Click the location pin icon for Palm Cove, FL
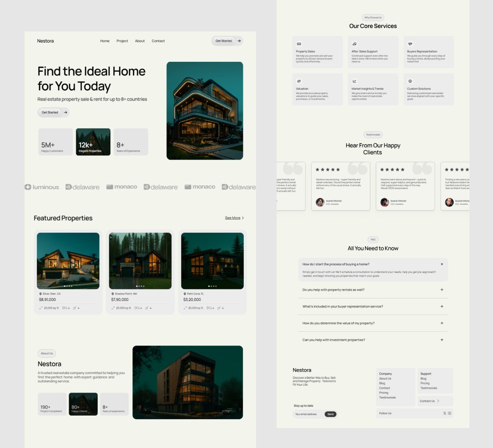Image resolution: width=493 pixels, height=448 pixels. (185, 294)
